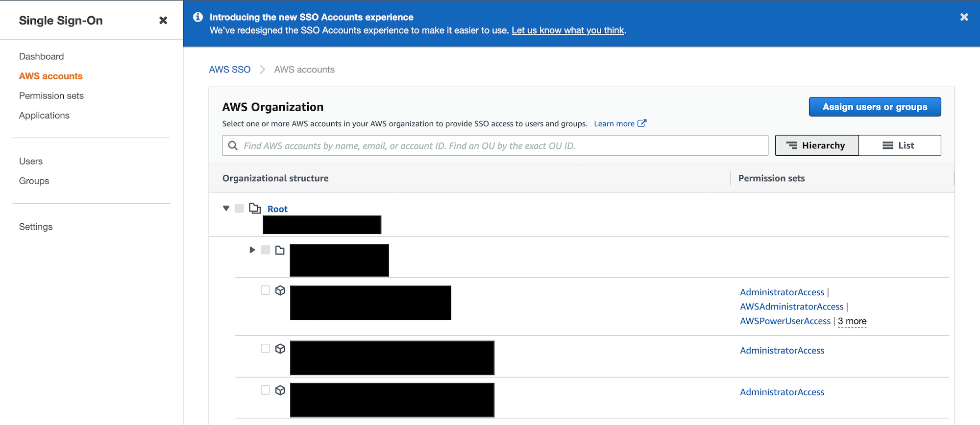Click the AWS Organization heading

pos(273,107)
